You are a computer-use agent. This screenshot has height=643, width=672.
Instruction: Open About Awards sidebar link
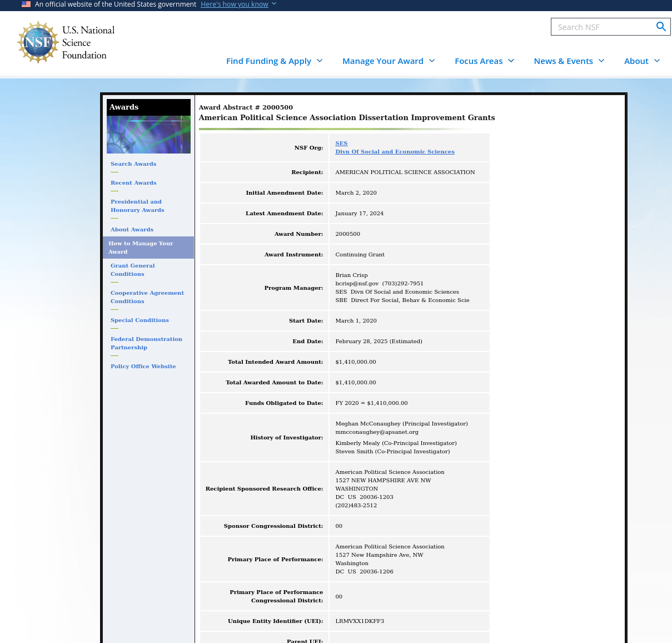pos(132,230)
